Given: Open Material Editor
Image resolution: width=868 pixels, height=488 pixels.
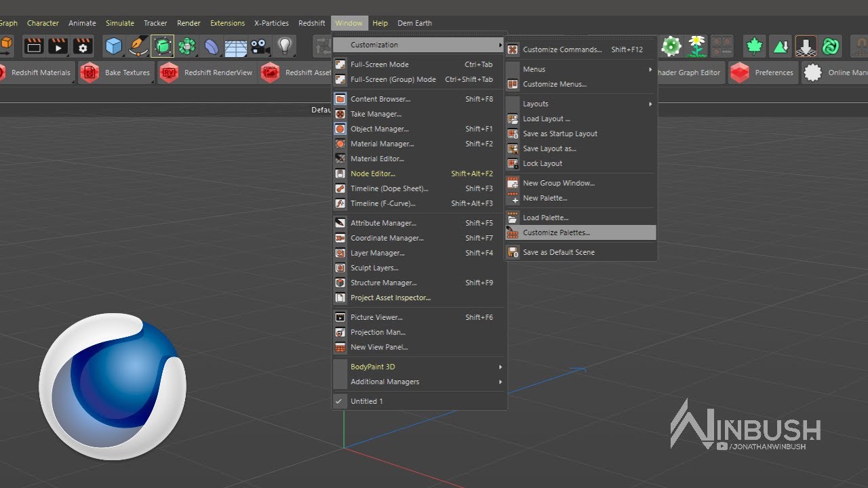Looking at the screenshot, I should [419, 159].
